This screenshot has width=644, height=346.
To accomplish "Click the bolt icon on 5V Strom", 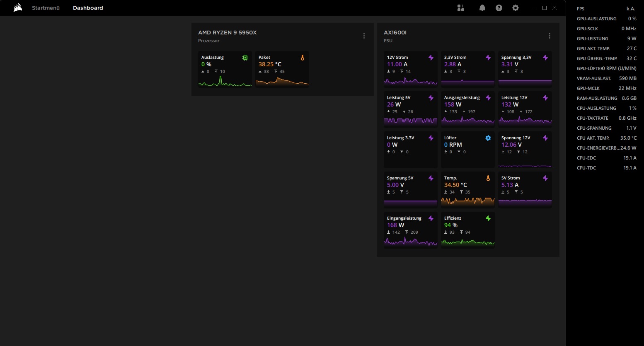I will (545, 178).
